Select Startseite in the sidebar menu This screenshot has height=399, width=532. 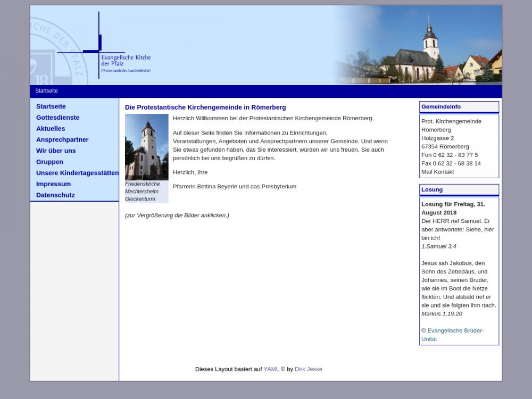[x=51, y=106]
